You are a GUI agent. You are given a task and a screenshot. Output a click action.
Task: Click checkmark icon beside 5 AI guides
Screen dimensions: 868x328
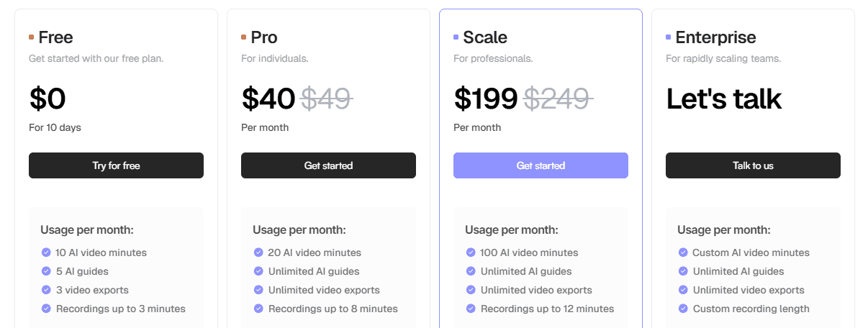coord(46,271)
